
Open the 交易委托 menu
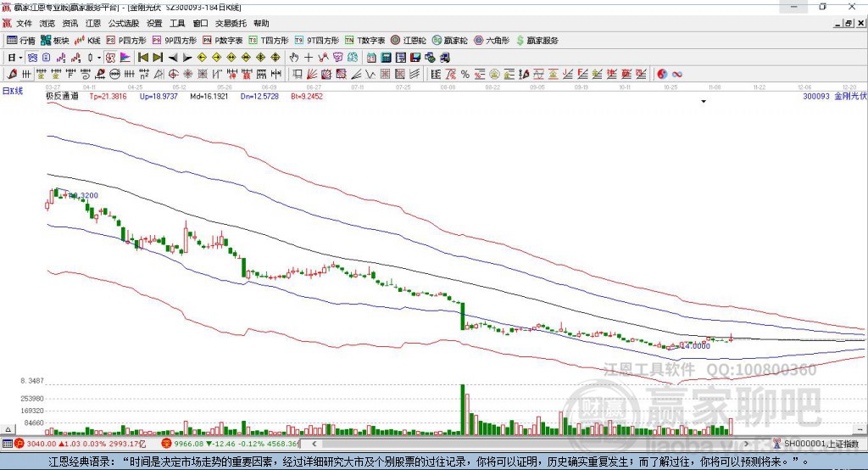pos(231,23)
